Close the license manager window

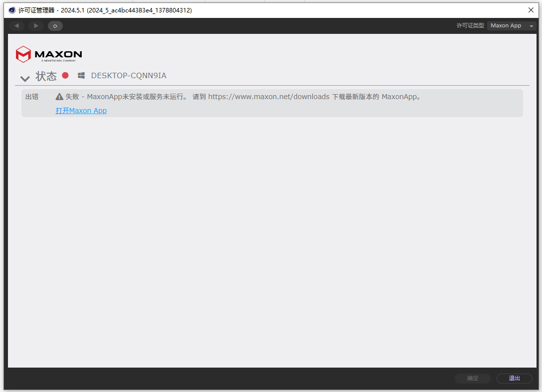click(531, 10)
